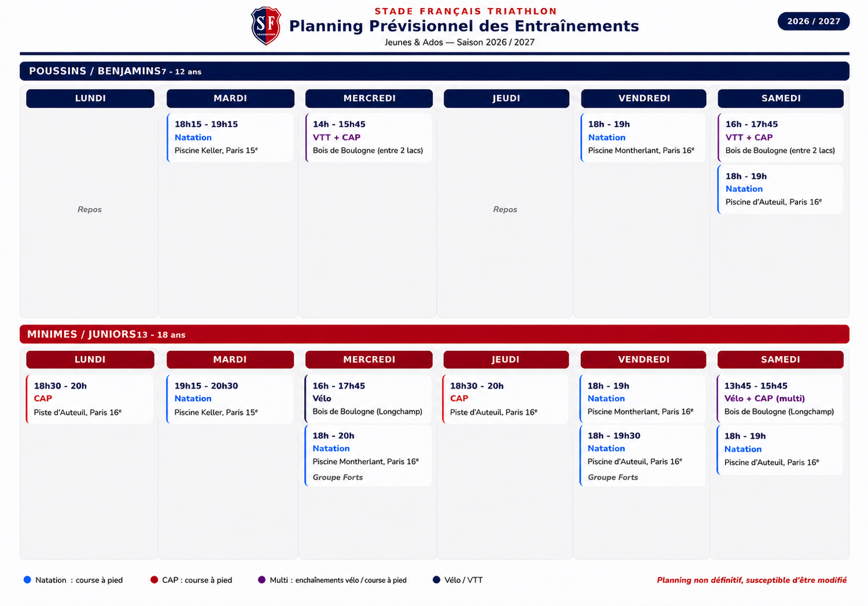Click the '18h - 20h' time on Minimes Mercredi

pyautogui.click(x=334, y=435)
